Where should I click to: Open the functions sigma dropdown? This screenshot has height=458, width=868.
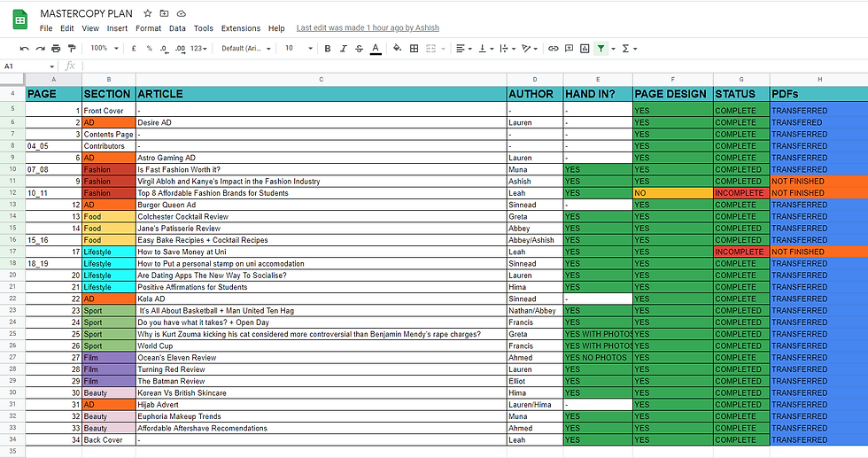click(630, 49)
